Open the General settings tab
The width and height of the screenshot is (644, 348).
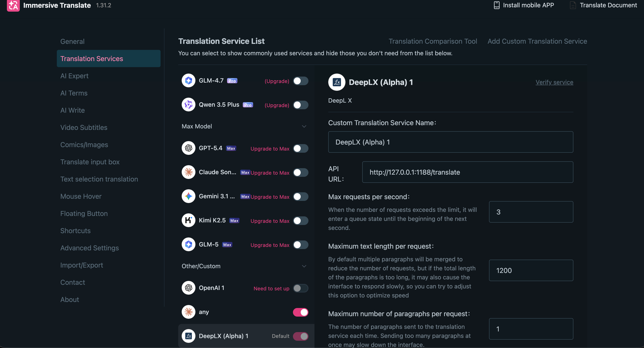pos(108,42)
